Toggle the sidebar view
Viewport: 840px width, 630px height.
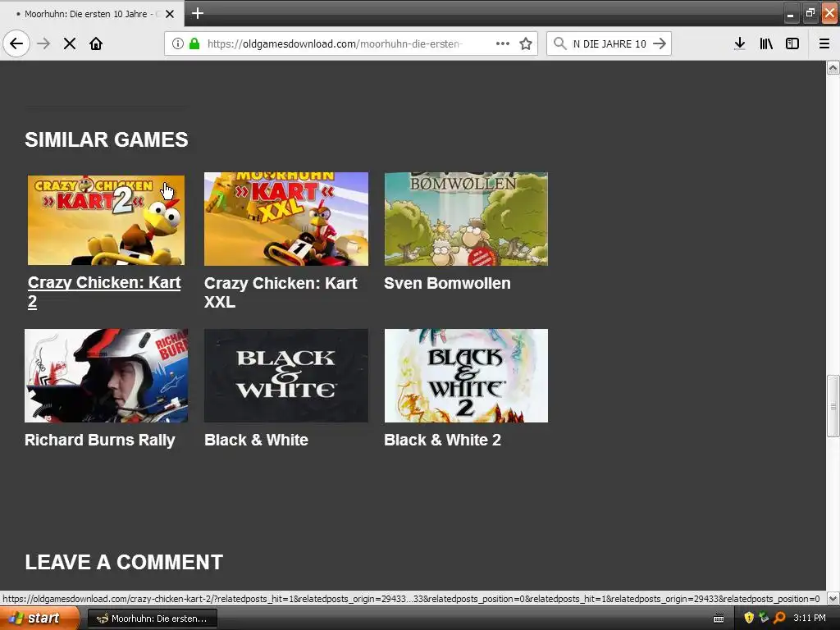point(792,43)
